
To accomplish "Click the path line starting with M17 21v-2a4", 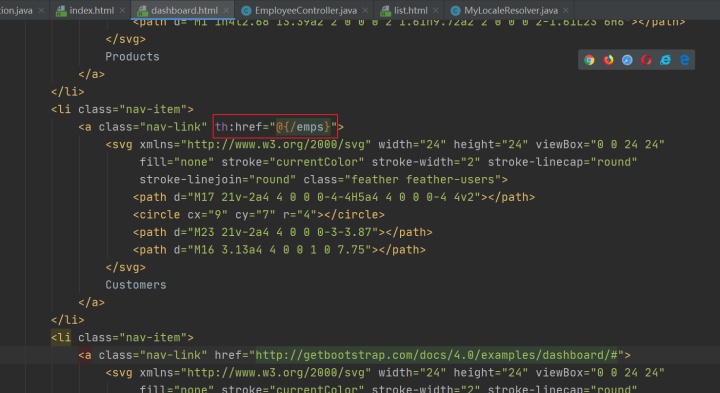I will coord(334,197).
